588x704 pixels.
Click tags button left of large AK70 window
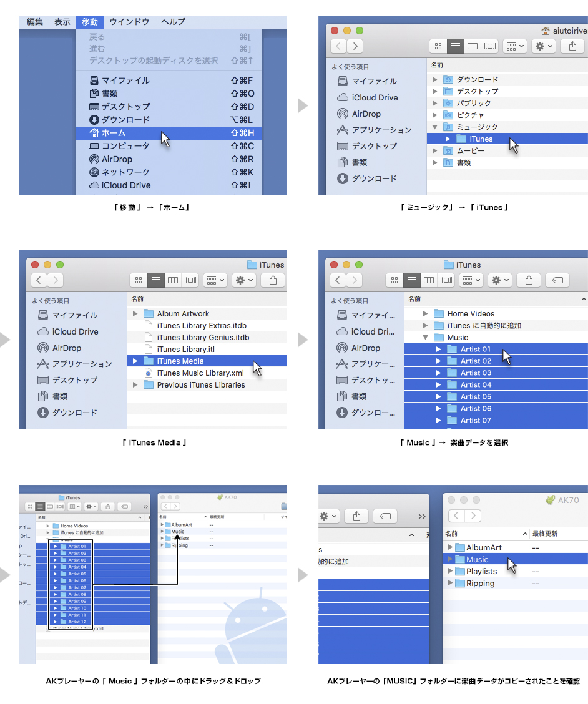click(x=385, y=516)
